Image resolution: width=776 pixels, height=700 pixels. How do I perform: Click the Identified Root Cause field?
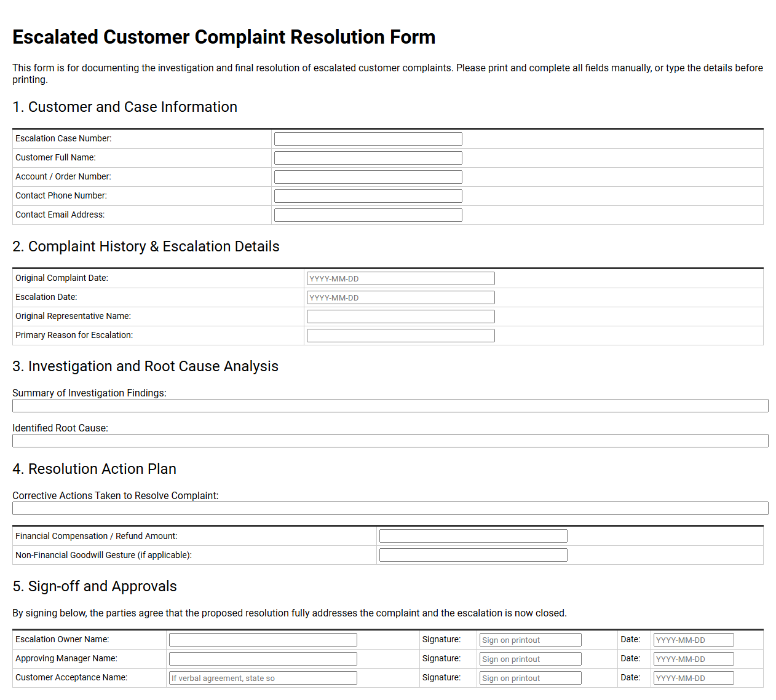click(390, 441)
